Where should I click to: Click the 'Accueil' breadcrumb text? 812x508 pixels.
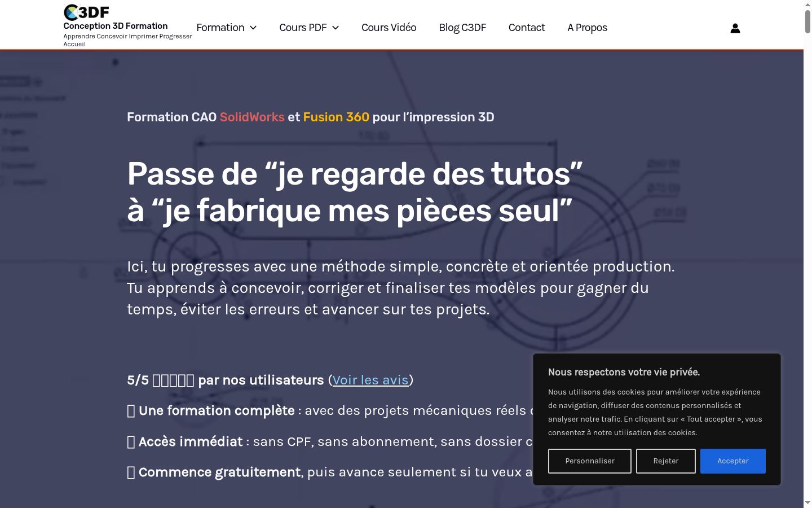(74, 44)
